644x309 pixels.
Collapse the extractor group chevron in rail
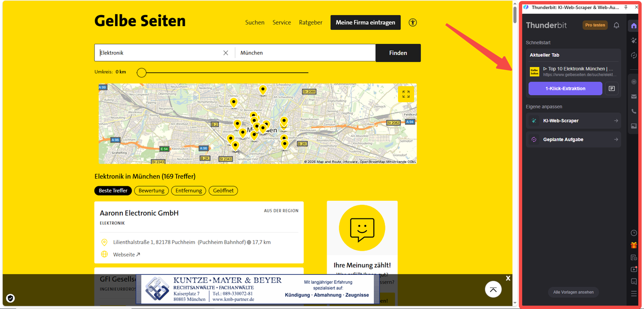634,82
